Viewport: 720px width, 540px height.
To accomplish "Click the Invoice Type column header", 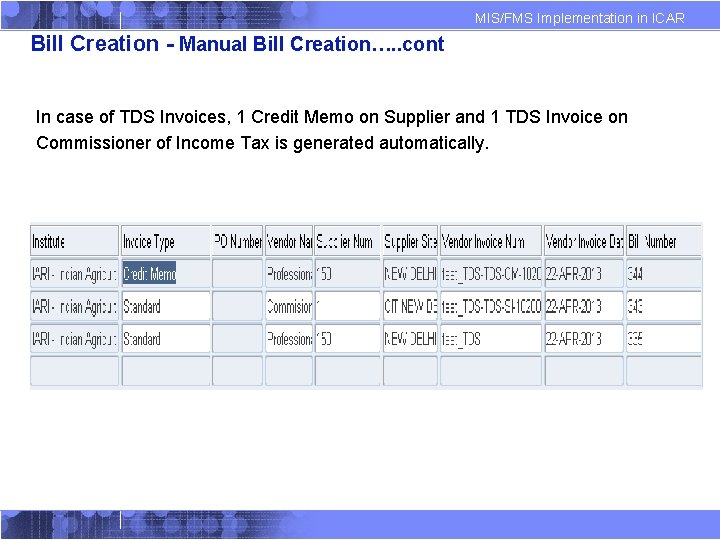I will point(166,241).
